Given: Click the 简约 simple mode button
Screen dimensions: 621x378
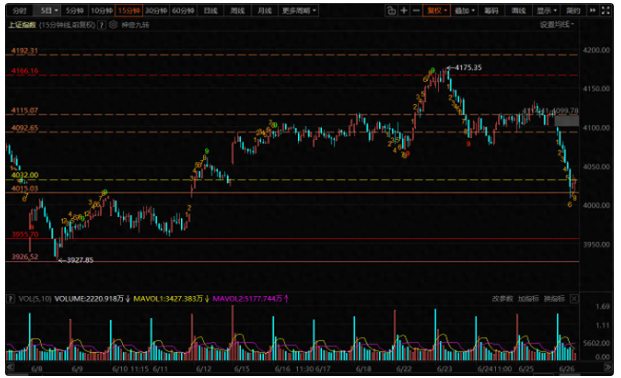Looking at the screenshot, I should point(573,11).
